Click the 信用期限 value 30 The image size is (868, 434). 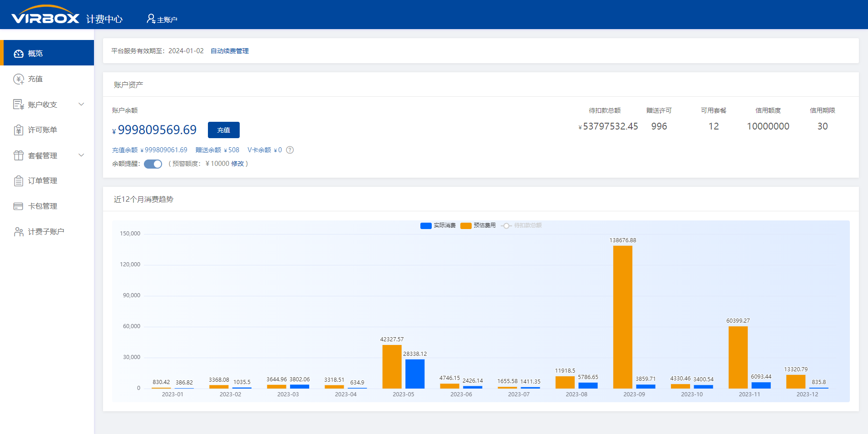coord(823,126)
